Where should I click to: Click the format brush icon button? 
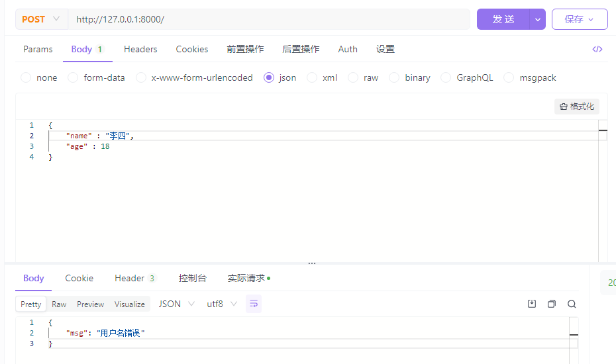click(577, 107)
